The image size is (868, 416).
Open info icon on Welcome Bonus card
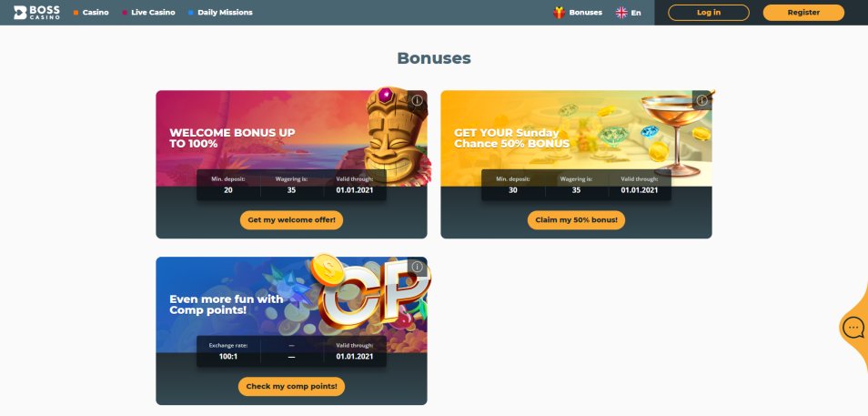tap(417, 100)
